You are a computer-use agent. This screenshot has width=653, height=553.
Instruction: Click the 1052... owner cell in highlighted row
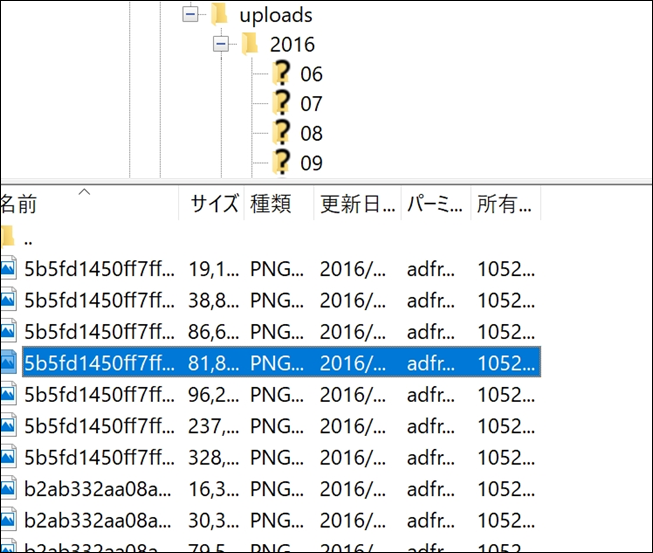pos(506,363)
